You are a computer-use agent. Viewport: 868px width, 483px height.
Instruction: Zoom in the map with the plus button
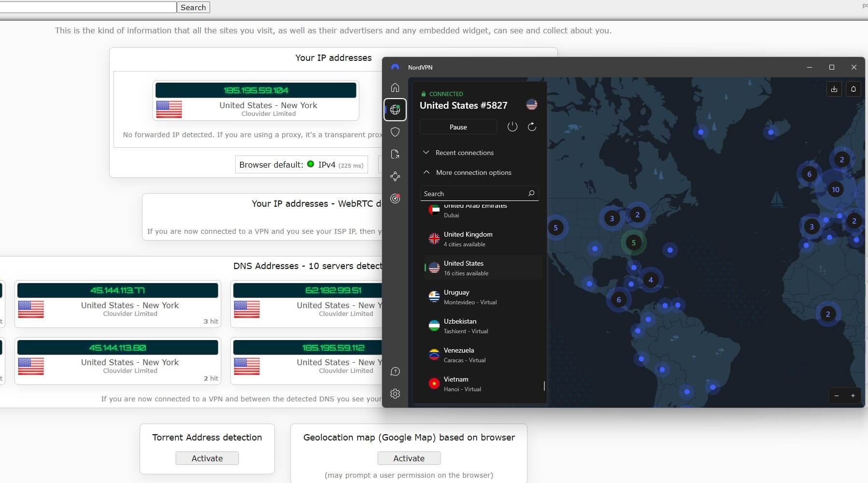(x=853, y=396)
